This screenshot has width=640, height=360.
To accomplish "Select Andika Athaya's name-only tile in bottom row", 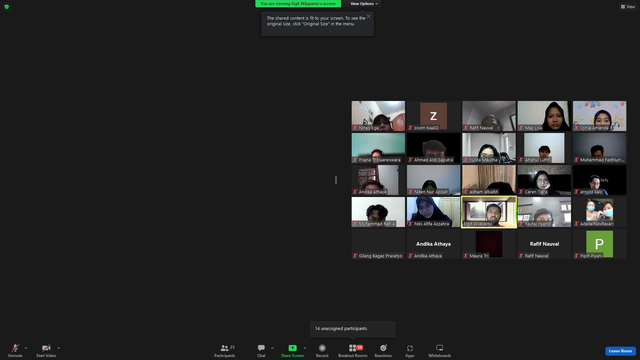I will [433, 244].
